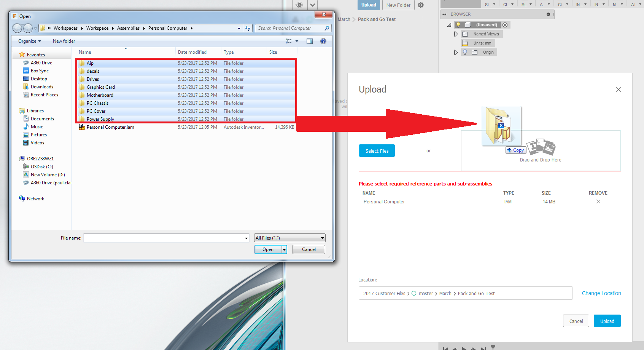Play the design timeline
This screenshot has height=350, width=644.
tap(464, 348)
